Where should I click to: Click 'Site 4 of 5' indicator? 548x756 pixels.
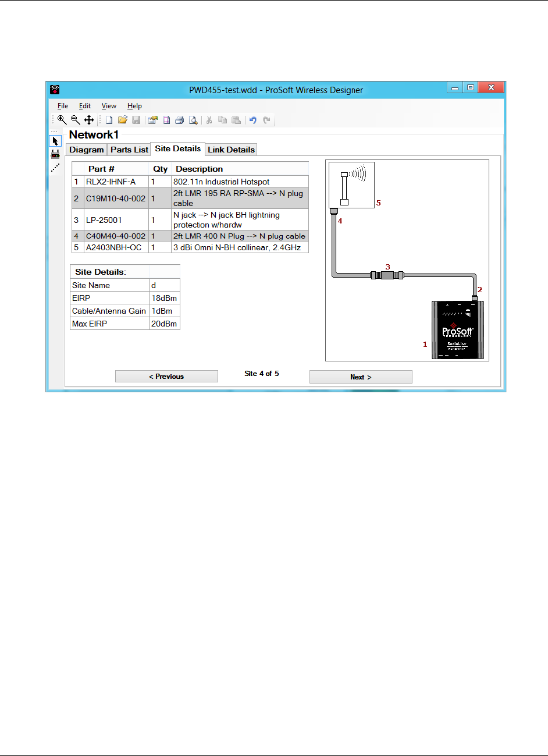pyautogui.click(x=262, y=374)
